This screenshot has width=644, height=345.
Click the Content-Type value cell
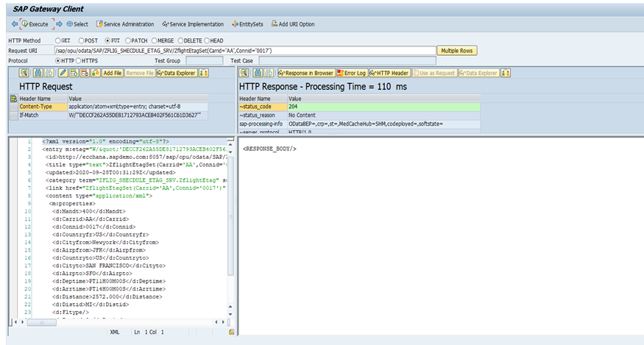pos(138,107)
